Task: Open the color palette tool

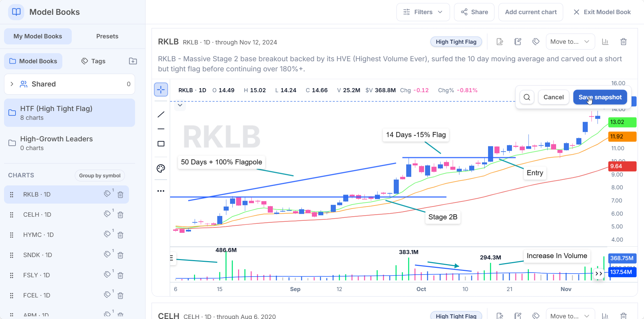Action: pos(161,169)
